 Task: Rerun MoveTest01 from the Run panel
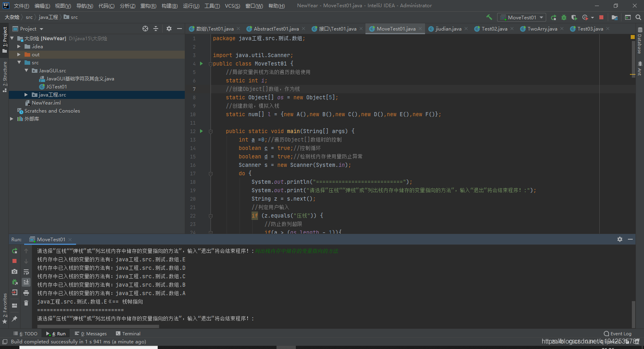coord(14,251)
